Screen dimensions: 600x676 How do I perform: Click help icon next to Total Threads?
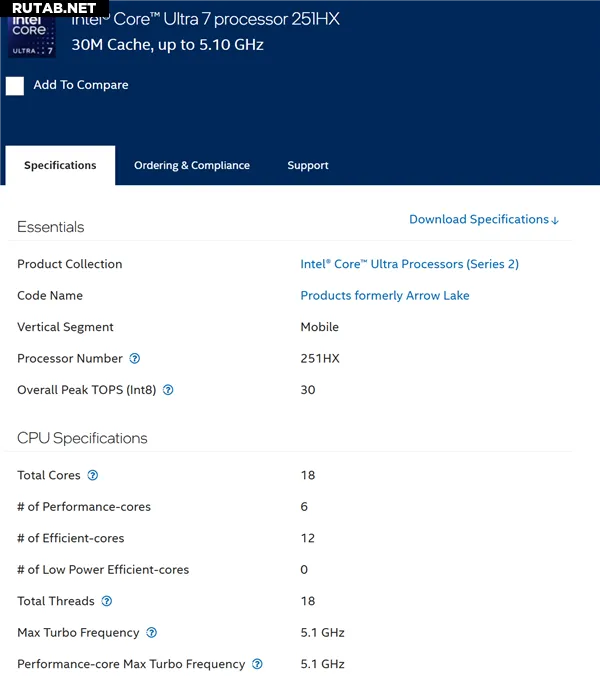[107, 601]
